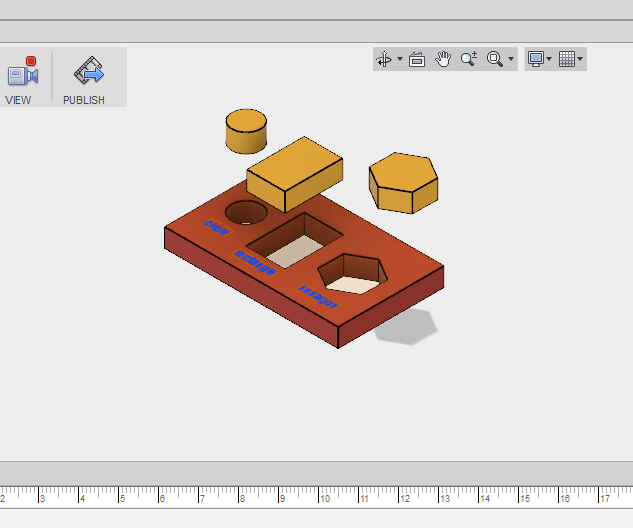This screenshot has height=528, width=633.
Task: Open the Orbit tool dropdown arrow
Action: (400, 59)
